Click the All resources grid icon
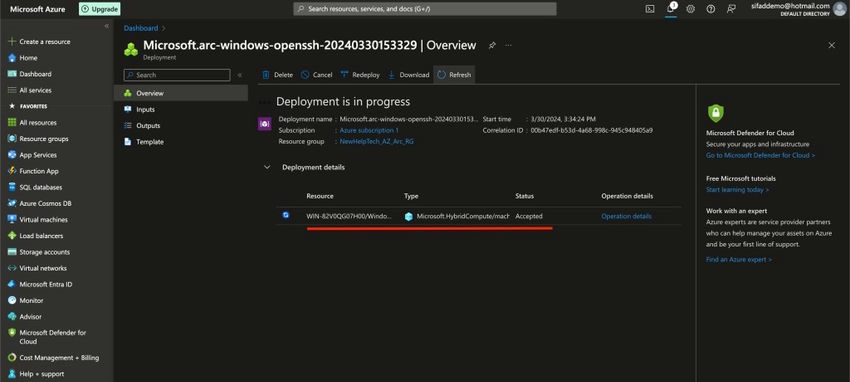 [x=12, y=122]
